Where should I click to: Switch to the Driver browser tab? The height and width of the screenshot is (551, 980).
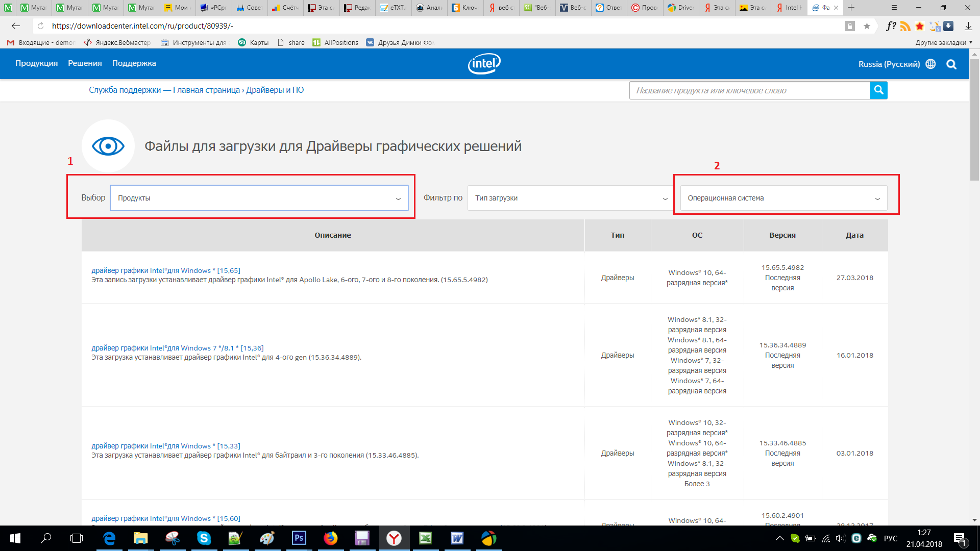681,8
